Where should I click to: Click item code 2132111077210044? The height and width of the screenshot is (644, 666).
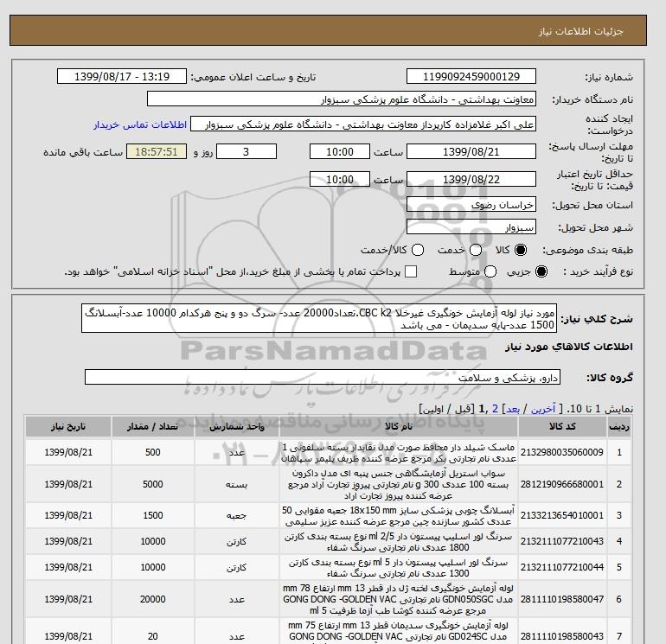point(562,567)
